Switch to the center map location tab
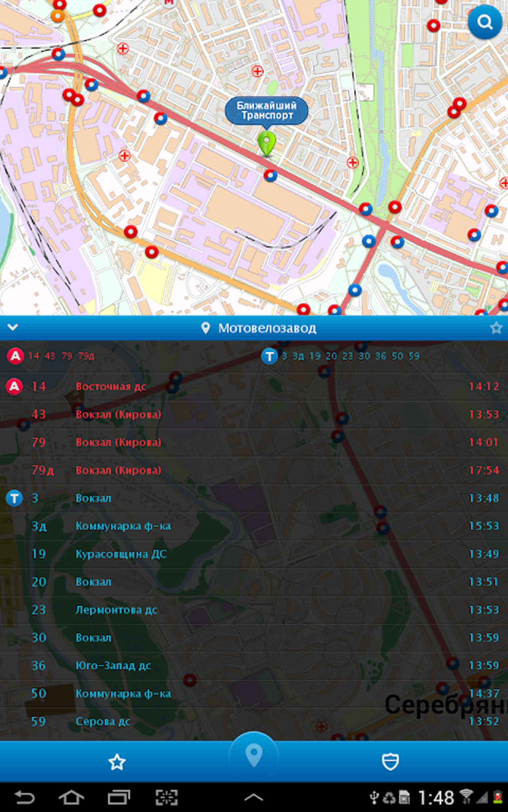Screen dimensions: 508x812 point(254,756)
